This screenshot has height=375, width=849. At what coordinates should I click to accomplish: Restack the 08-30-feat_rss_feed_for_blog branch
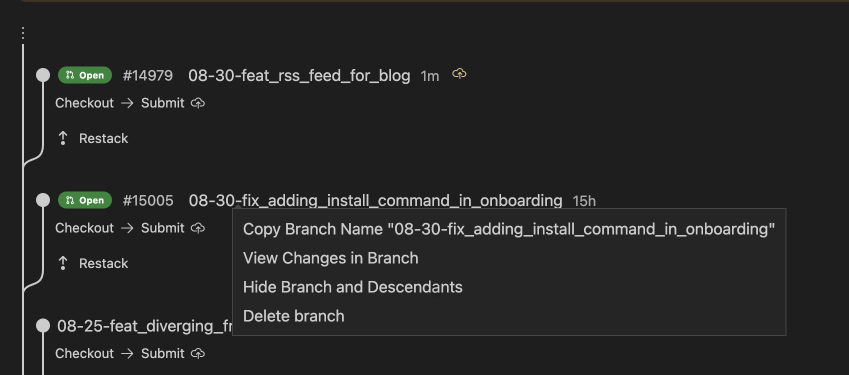[x=103, y=139]
